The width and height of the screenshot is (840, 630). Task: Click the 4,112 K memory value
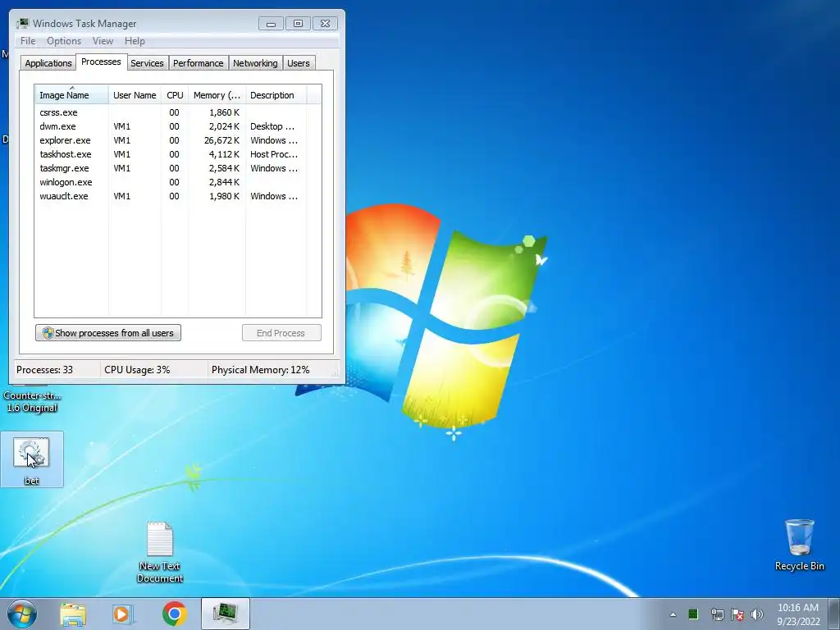(224, 154)
